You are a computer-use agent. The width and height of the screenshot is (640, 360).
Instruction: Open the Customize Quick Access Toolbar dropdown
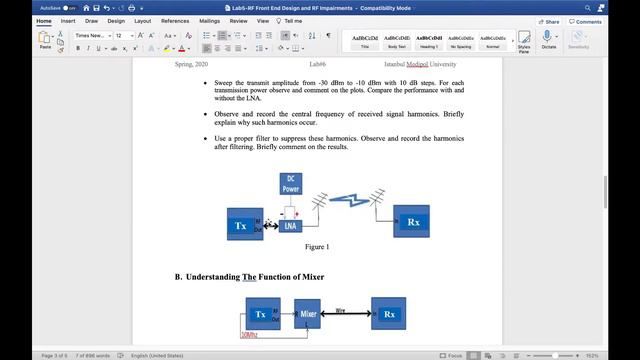[x=142, y=9]
